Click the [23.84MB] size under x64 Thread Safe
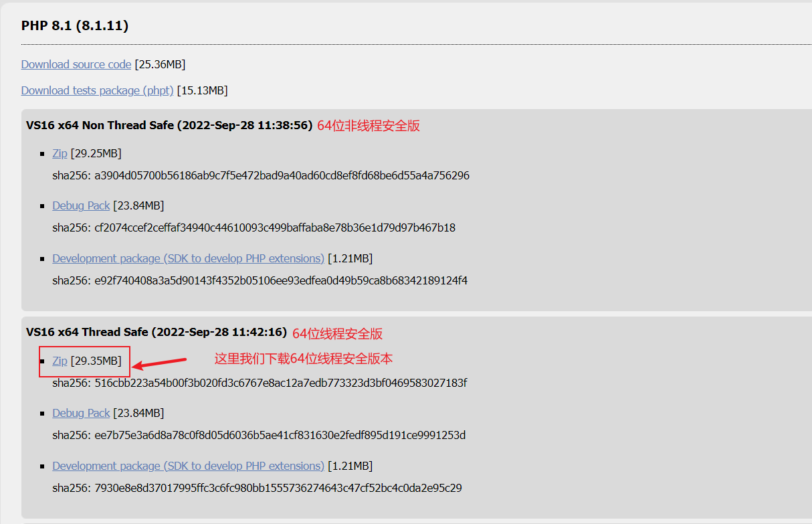 [x=138, y=413]
